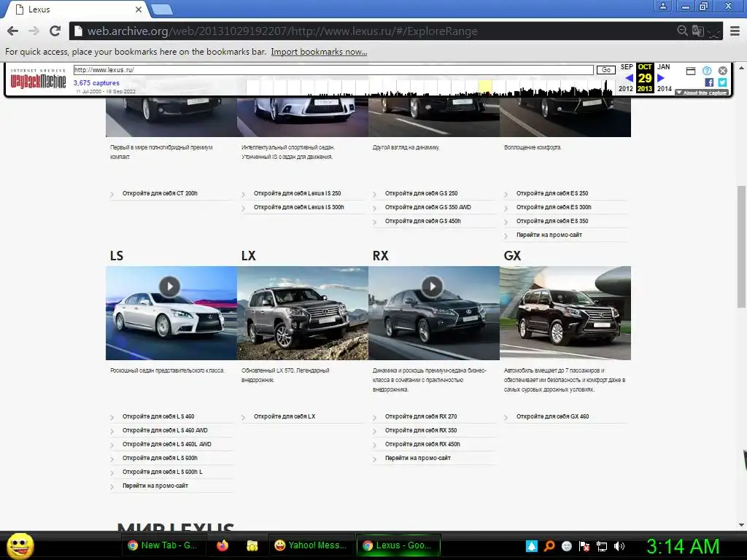Screen dimensions: 747x560
Task: Open the RX 270 discover link
Action: (x=421, y=416)
